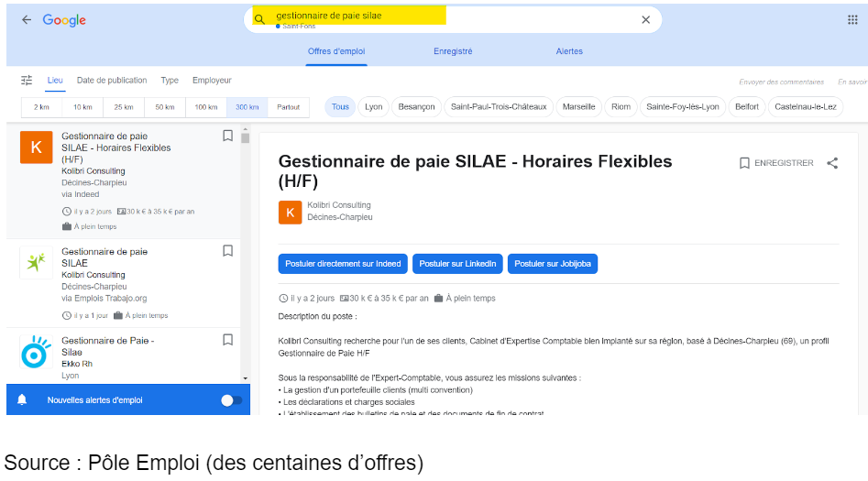Viewport: 868px width, 481px height.
Task: Click the list scrollbar up arrow
Action: pyautogui.click(x=246, y=129)
